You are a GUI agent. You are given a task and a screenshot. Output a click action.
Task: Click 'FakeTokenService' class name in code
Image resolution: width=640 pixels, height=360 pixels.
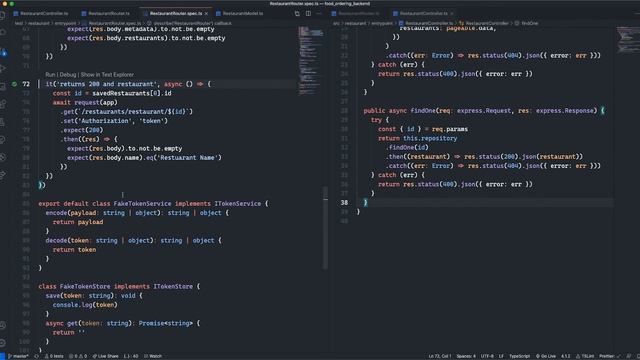(x=142, y=203)
